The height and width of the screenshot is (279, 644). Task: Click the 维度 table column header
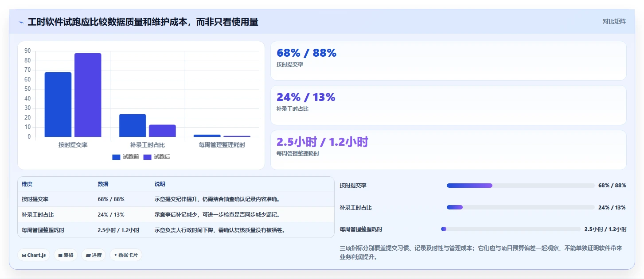(x=27, y=184)
